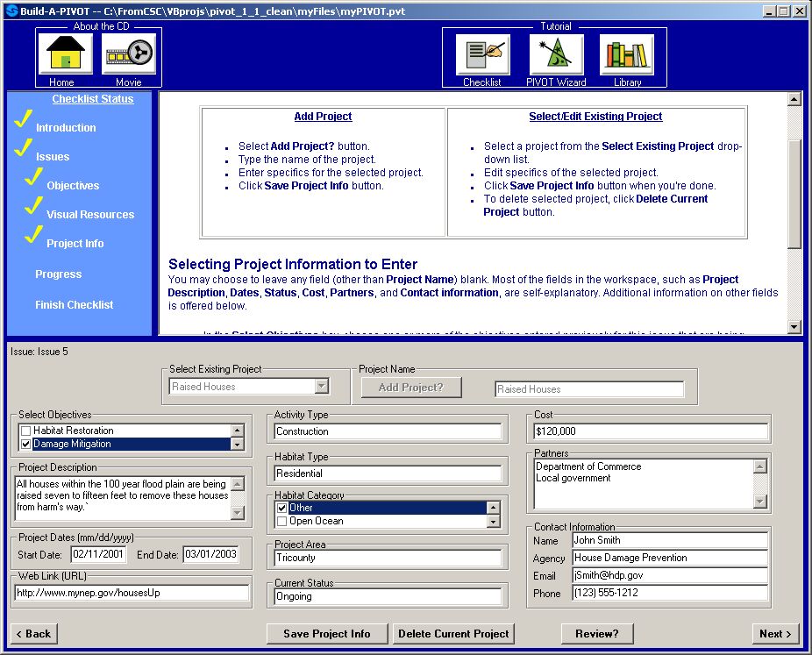Select the Visual Resources checklist step

pos(90,215)
